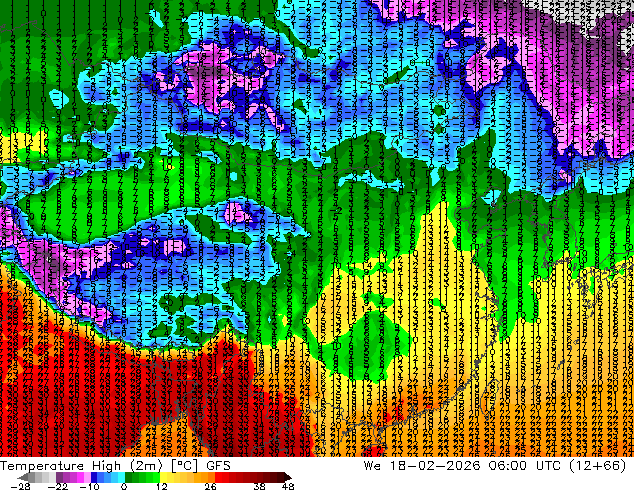The width and height of the screenshot is (634, 490).
Task: Click the bright red swatch above 26 in the legend
Action: pyautogui.click(x=218, y=477)
